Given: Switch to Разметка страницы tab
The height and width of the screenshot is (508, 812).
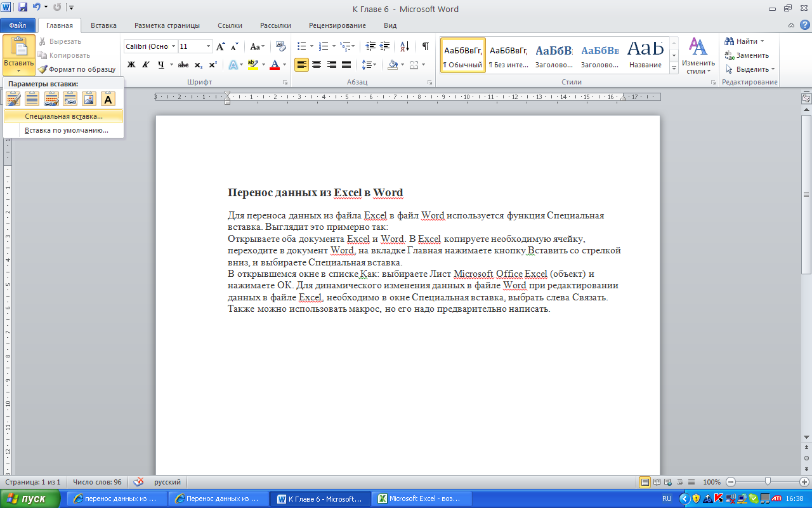Looking at the screenshot, I should pyautogui.click(x=167, y=25).
